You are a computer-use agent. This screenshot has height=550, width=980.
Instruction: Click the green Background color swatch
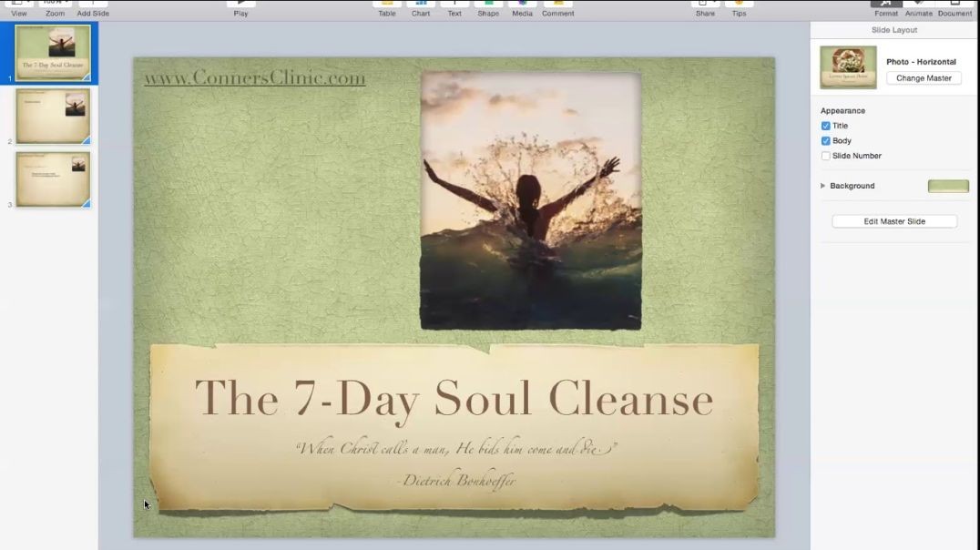click(948, 186)
